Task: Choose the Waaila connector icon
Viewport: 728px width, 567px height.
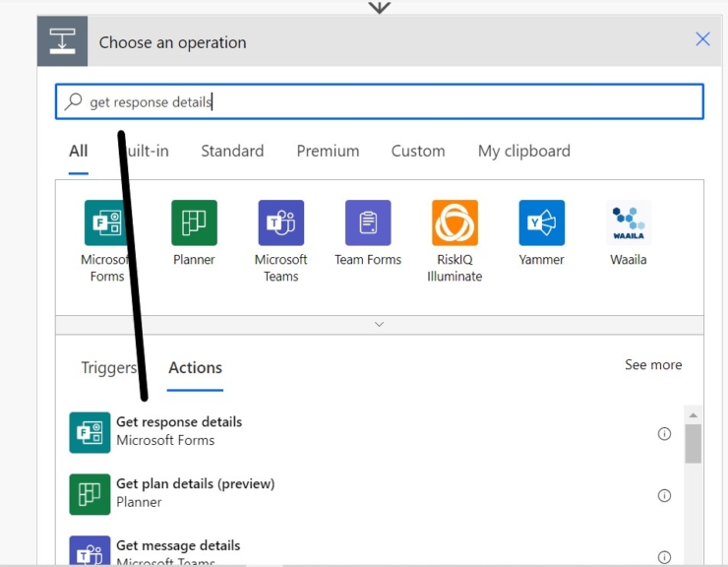Action: (x=629, y=223)
